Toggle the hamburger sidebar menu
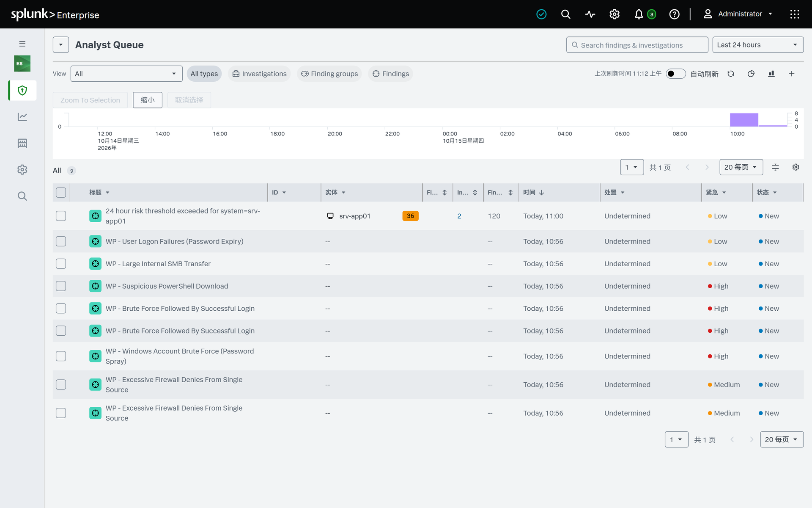Image resolution: width=812 pixels, height=508 pixels. 22,44
